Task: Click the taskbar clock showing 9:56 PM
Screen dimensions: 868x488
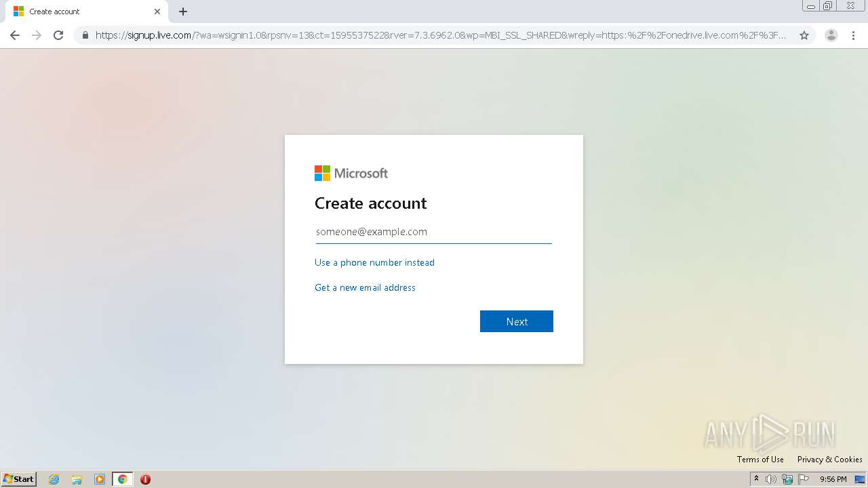Action: [x=833, y=479]
